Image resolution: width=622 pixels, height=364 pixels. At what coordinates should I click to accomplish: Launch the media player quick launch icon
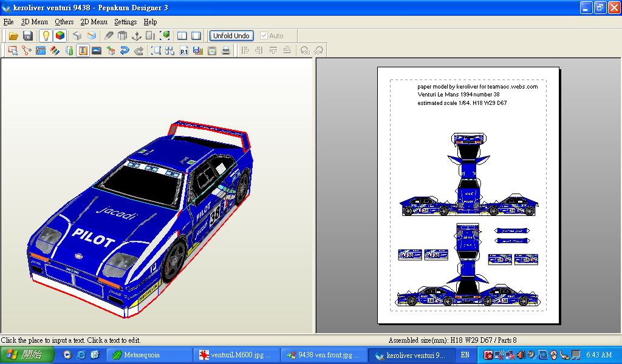(67, 355)
